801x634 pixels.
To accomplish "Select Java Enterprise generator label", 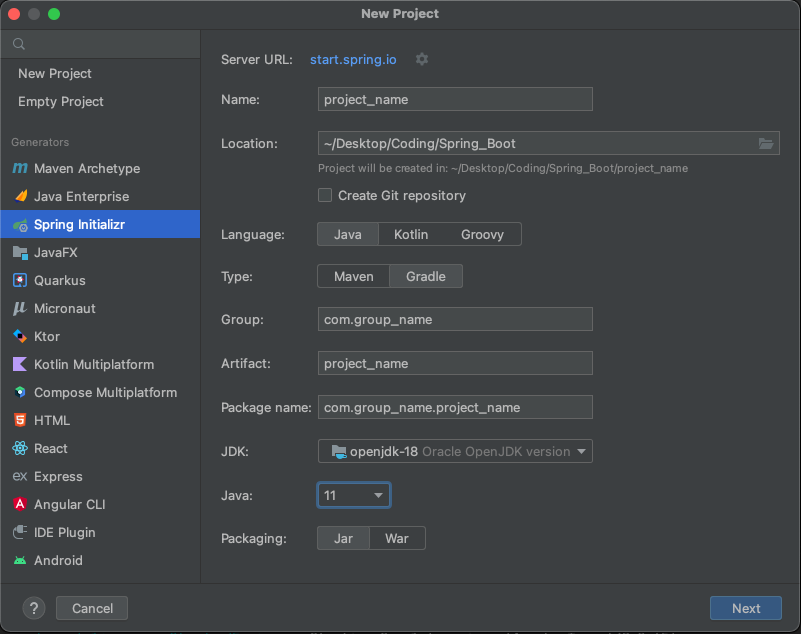I will point(81,196).
